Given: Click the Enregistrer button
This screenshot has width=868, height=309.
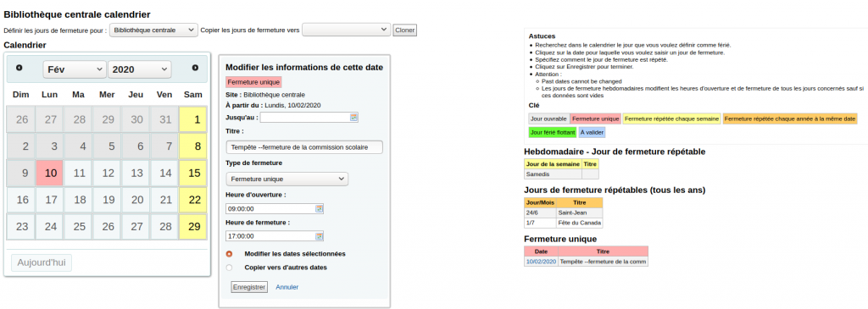Looking at the screenshot, I should tap(249, 287).
